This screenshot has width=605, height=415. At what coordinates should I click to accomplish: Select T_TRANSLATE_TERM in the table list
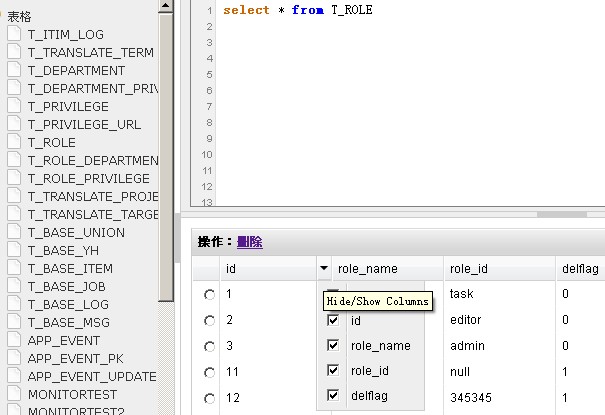[x=90, y=52]
